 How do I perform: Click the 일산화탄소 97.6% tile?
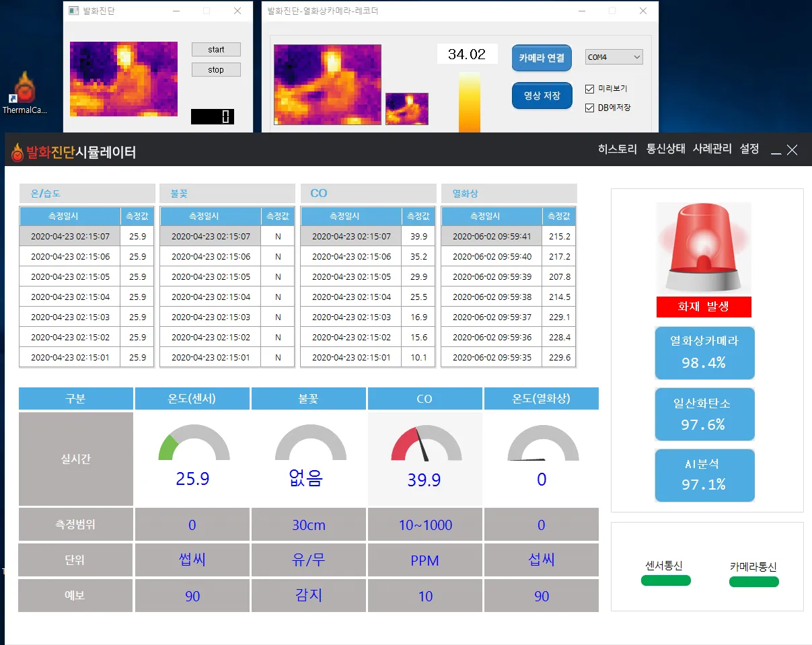coord(705,414)
